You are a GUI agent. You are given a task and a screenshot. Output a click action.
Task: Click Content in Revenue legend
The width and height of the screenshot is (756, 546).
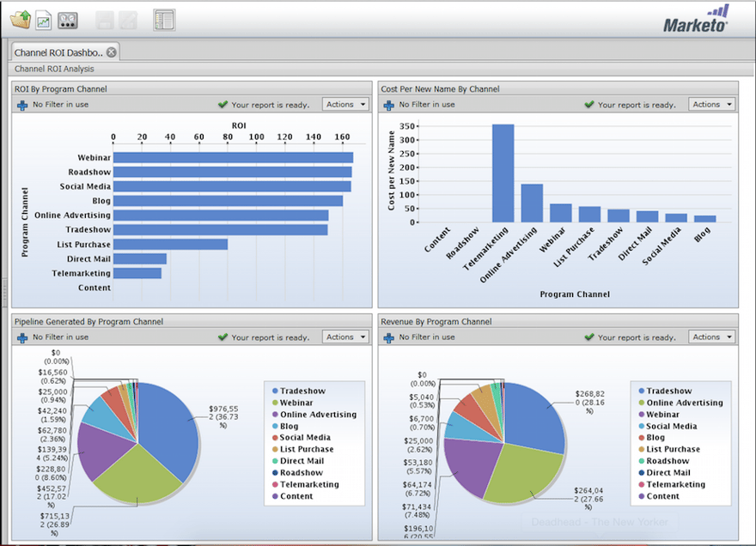point(663,496)
